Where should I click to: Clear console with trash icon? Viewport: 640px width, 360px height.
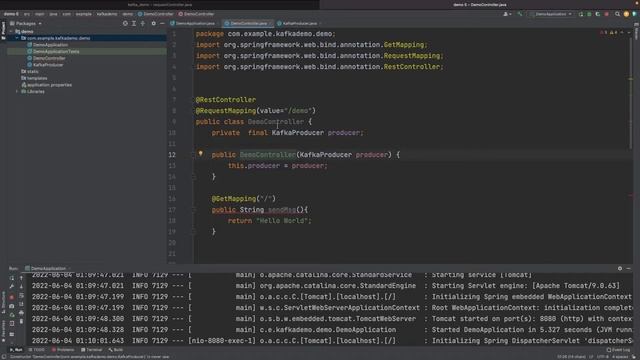22,322
